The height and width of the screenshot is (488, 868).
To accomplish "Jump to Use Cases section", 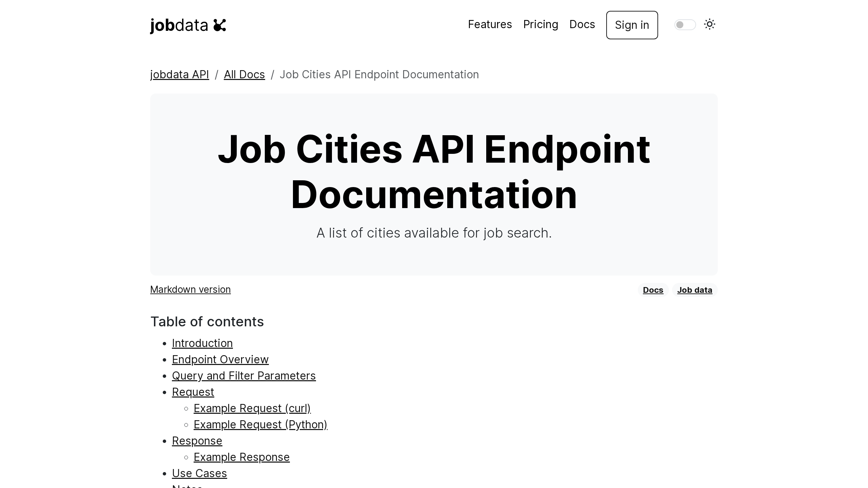I will pyautogui.click(x=199, y=473).
